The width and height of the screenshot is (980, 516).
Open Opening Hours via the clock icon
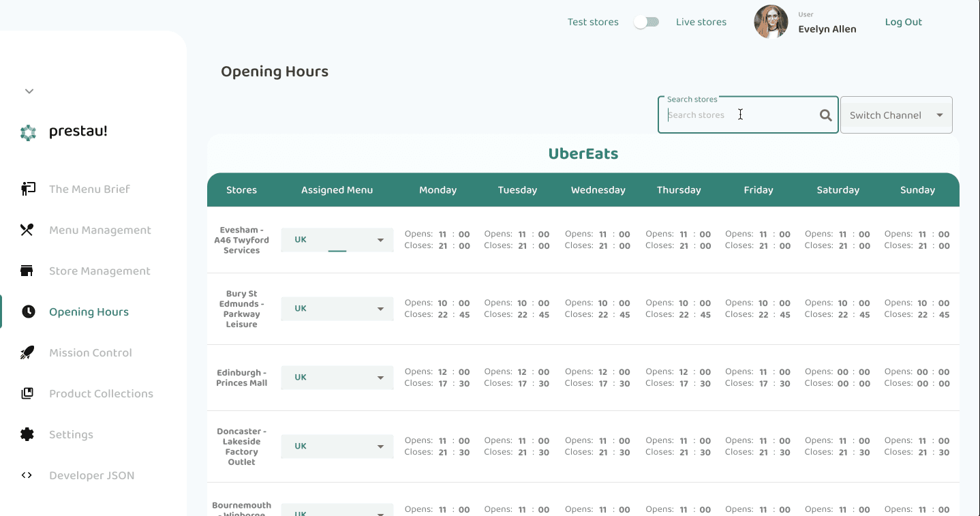coord(27,312)
